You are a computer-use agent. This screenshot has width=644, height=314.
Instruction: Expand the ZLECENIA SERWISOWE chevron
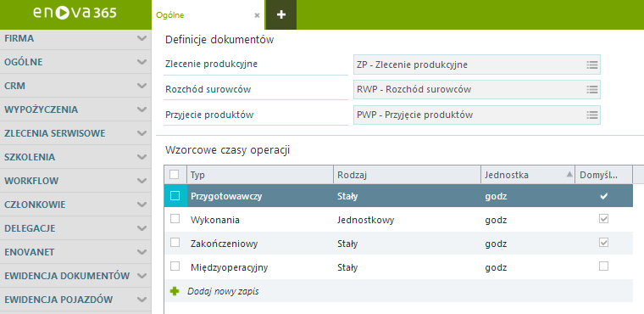pyautogui.click(x=142, y=133)
